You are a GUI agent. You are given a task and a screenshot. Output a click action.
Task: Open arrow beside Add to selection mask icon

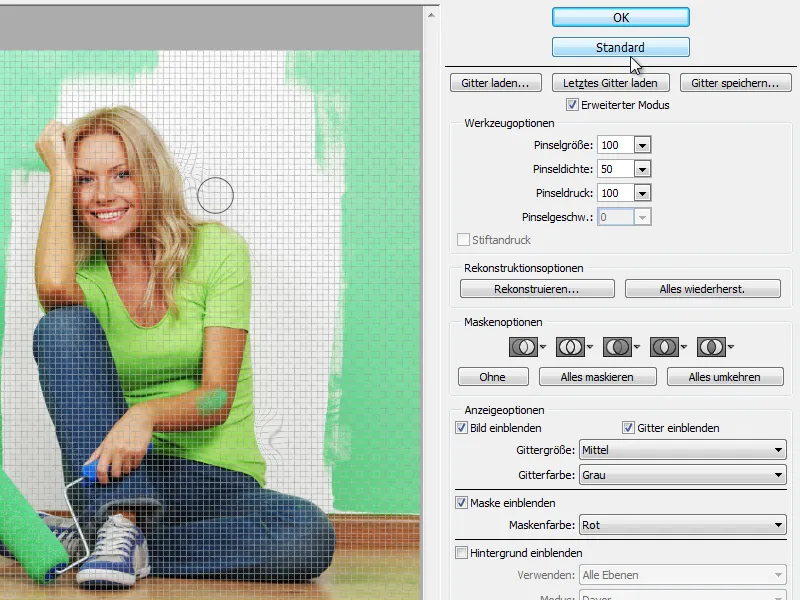coord(590,347)
